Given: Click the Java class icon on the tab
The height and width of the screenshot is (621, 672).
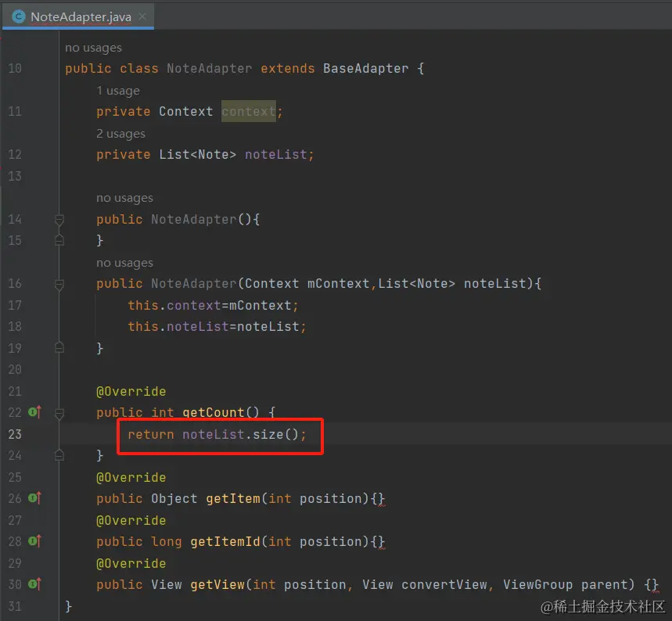Looking at the screenshot, I should pyautogui.click(x=19, y=16).
